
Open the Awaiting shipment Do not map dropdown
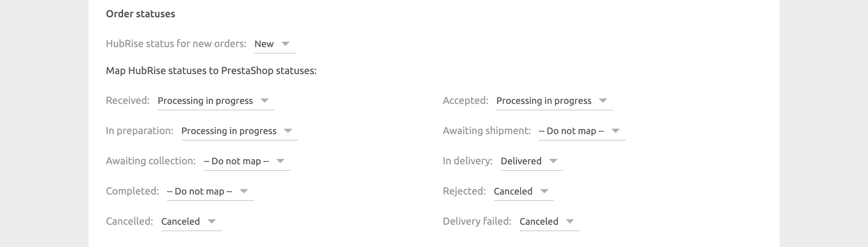click(571, 131)
